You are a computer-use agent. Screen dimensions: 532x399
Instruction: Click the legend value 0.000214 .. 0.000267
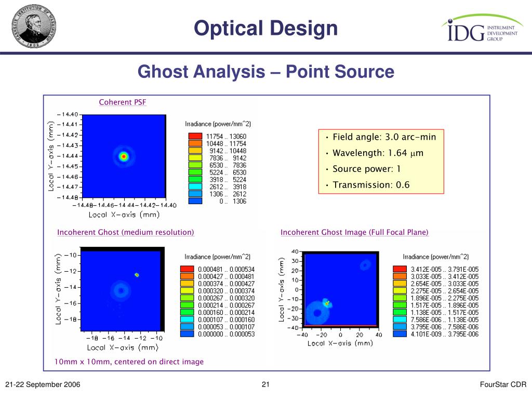227,305
